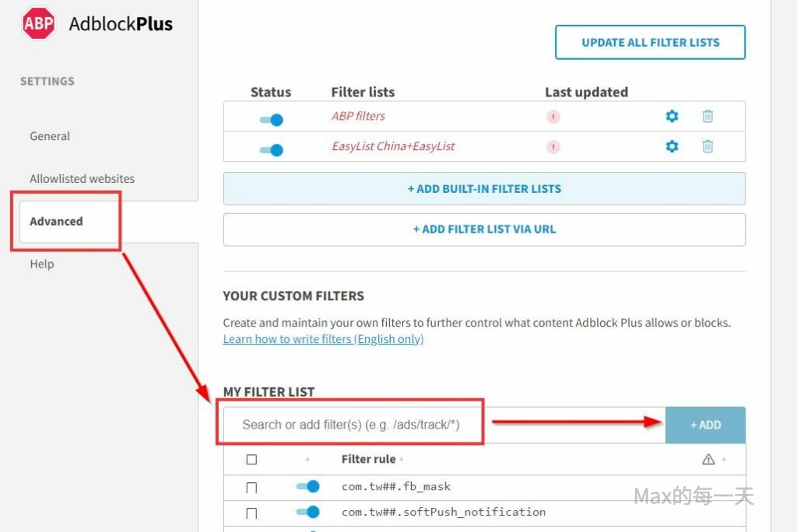Click the ABP filters update error icon
797x532 pixels.
tap(553, 117)
